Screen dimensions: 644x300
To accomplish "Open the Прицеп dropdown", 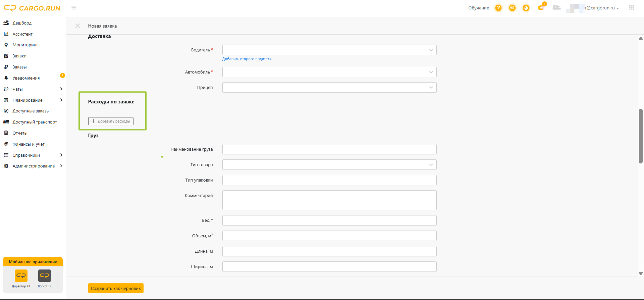I will click(329, 88).
